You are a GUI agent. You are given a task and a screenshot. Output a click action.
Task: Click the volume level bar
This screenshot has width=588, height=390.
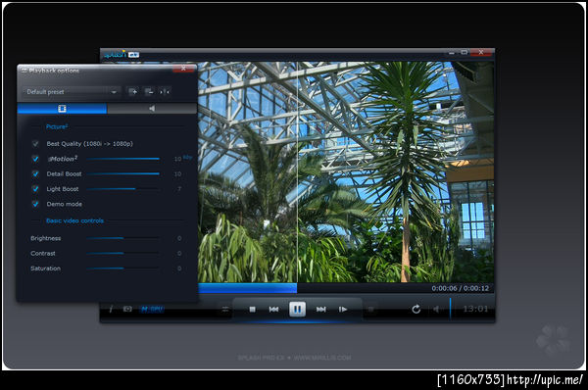[x=451, y=309]
